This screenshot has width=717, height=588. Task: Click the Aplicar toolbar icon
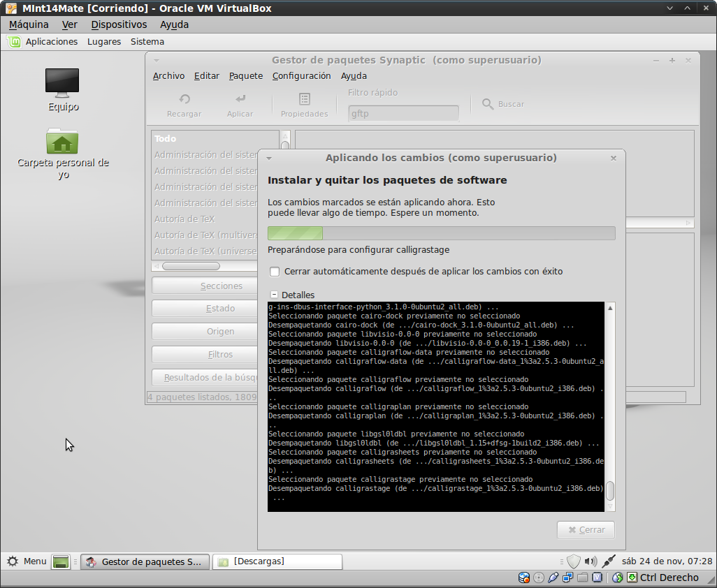pos(240,100)
